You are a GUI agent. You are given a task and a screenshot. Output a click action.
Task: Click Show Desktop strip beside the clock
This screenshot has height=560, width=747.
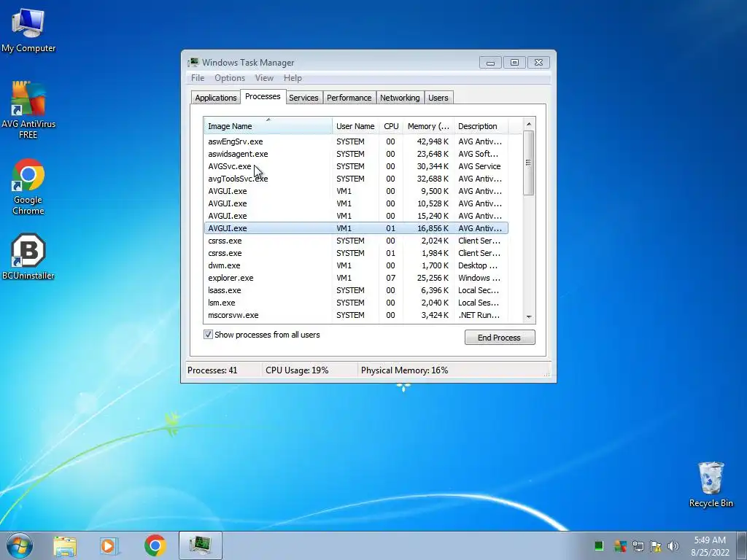[742, 545]
